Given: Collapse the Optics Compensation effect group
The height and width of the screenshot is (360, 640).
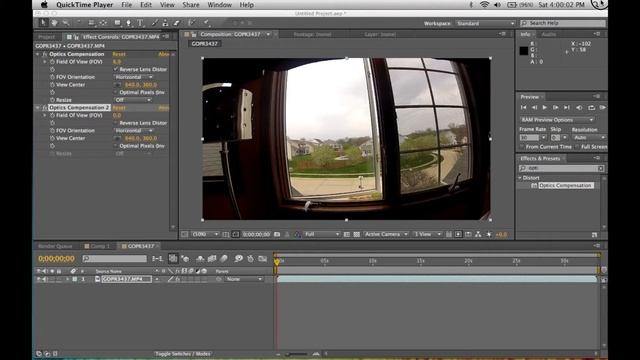Looking at the screenshot, I should tap(38, 54).
